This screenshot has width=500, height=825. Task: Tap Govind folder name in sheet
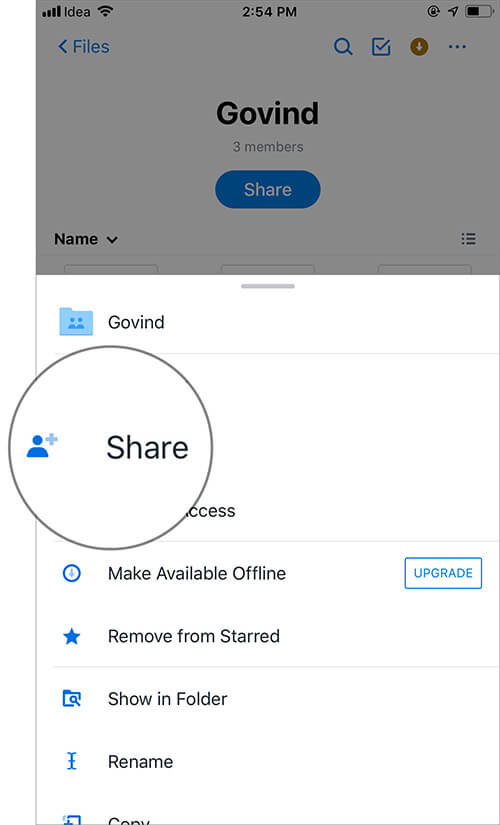[136, 322]
